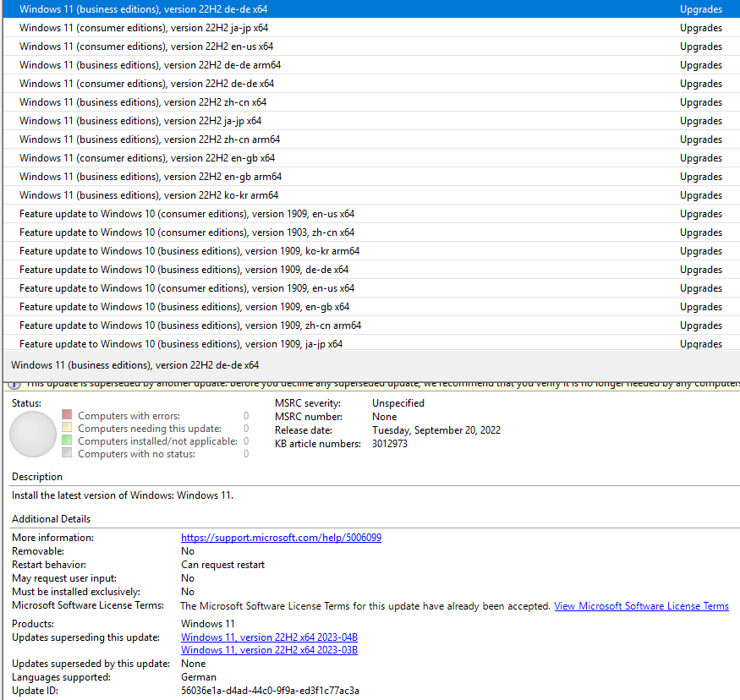Click the Update ID value 56036e1a-d4ad-44c0-9f9a-ed3f1c77ac3a
The height and width of the screenshot is (700, 740).
point(270,691)
